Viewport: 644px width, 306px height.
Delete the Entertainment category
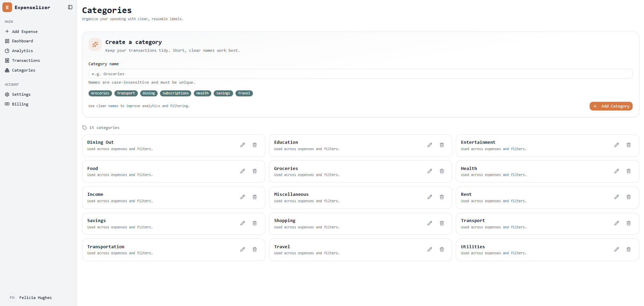pos(629,145)
